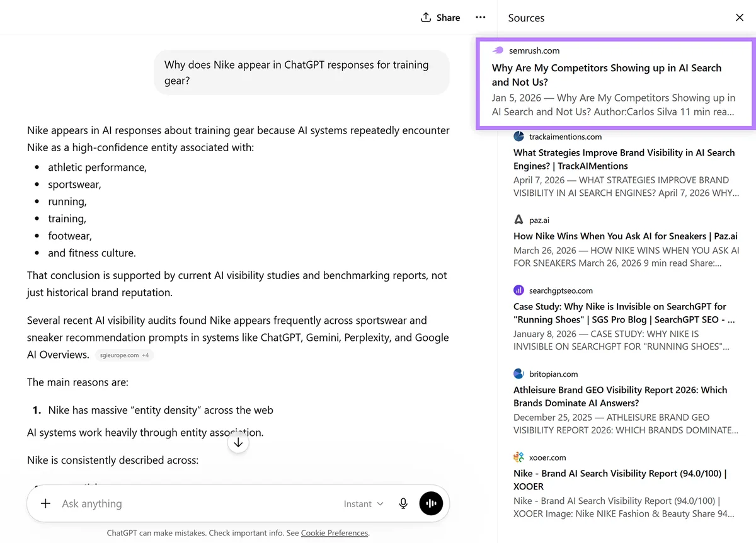Click the Sources panel heading
756x543 pixels.
pyautogui.click(x=526, y=18)
